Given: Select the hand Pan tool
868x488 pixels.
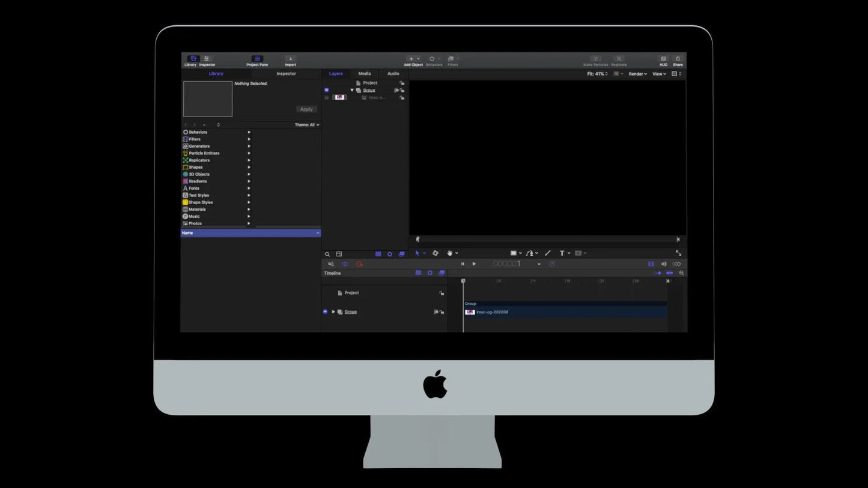Looking at the screenshot, I should click(450, 253).
